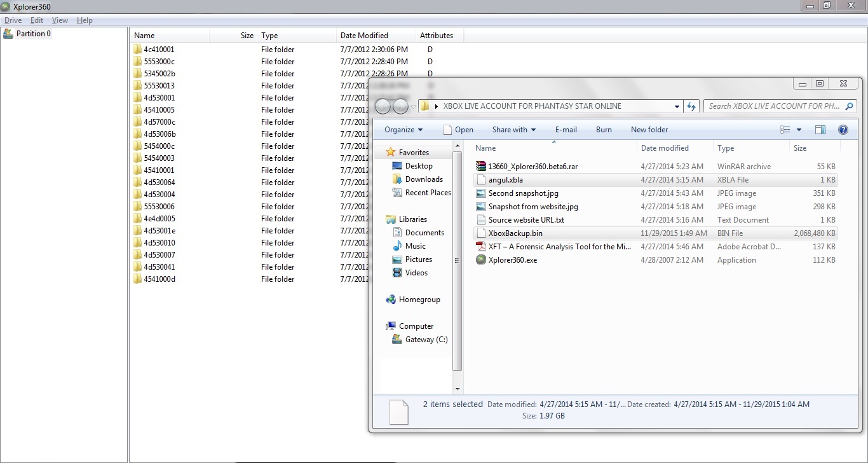
Task: Click the Partition 0 drive icon
Action: [8, 34]
